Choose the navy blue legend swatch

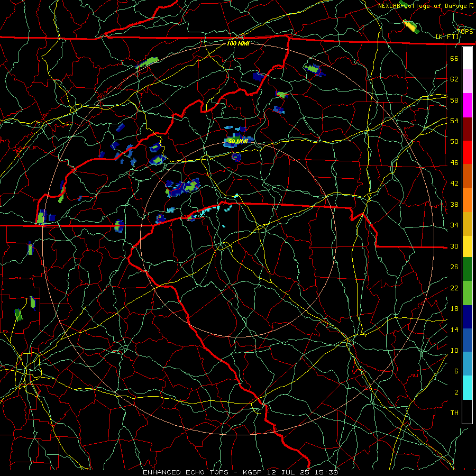click(x=467, y=317)
